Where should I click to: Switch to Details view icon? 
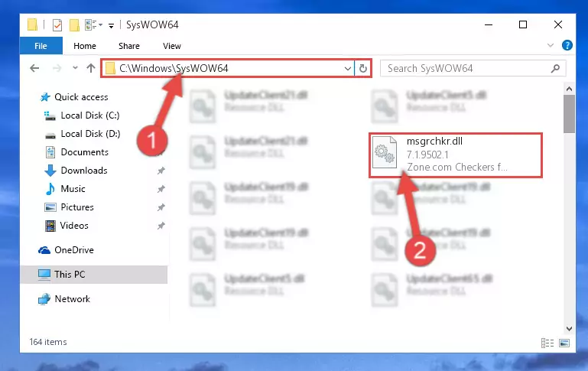(547, 343)
